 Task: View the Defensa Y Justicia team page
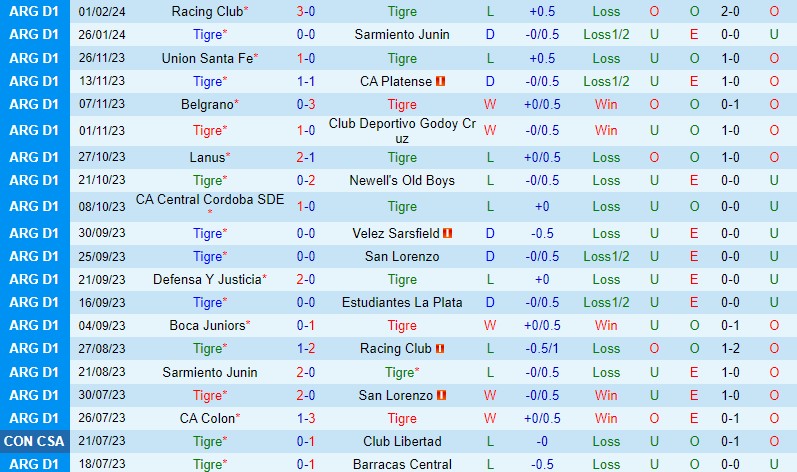(x=207, y=279)
